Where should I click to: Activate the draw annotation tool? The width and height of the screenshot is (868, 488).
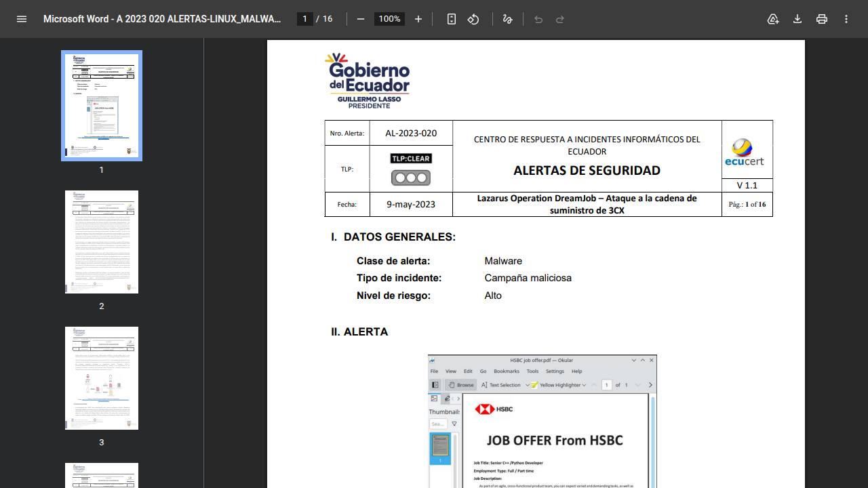click(507, 19)
